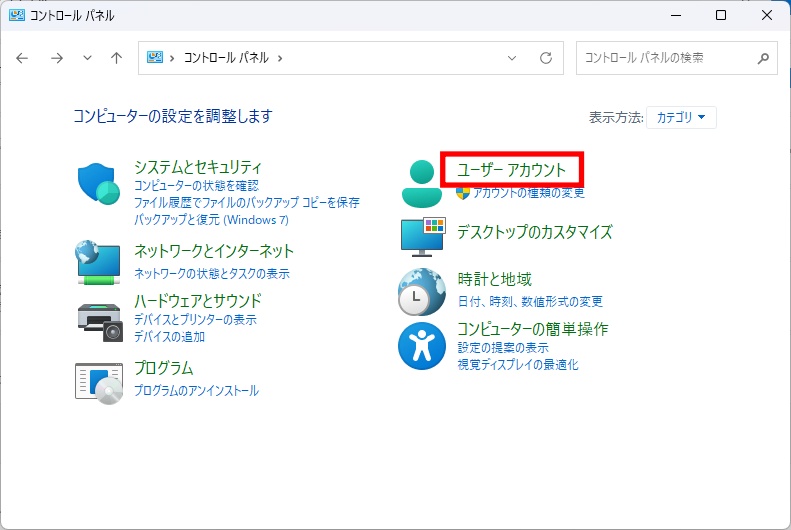Click the System and Security shield icon
Screen dimensions: 791x530
pyautogui.click(x=98, y=182)
